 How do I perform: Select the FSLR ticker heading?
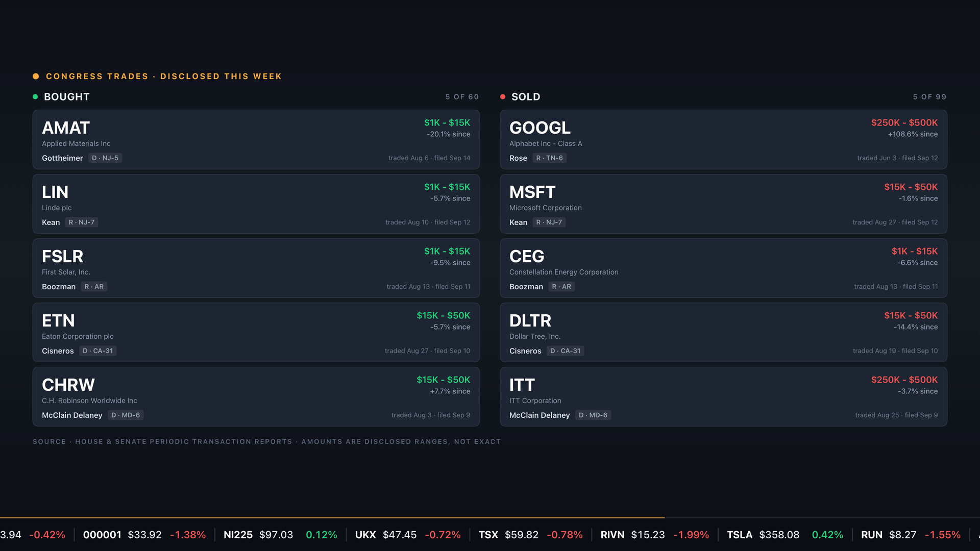click(62, 256)
